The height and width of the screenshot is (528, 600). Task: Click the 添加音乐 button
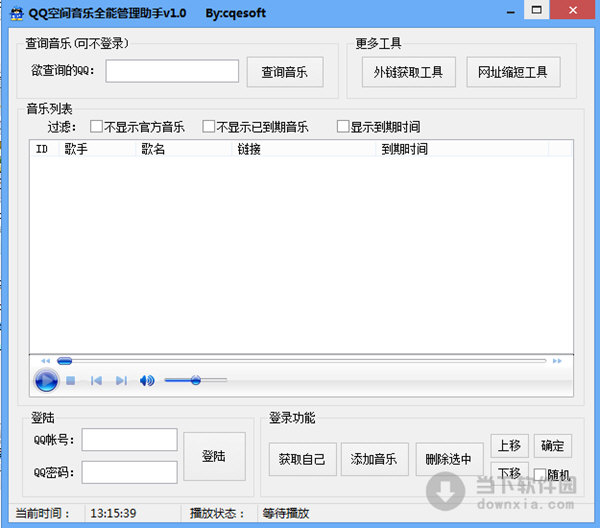(375, 459)
